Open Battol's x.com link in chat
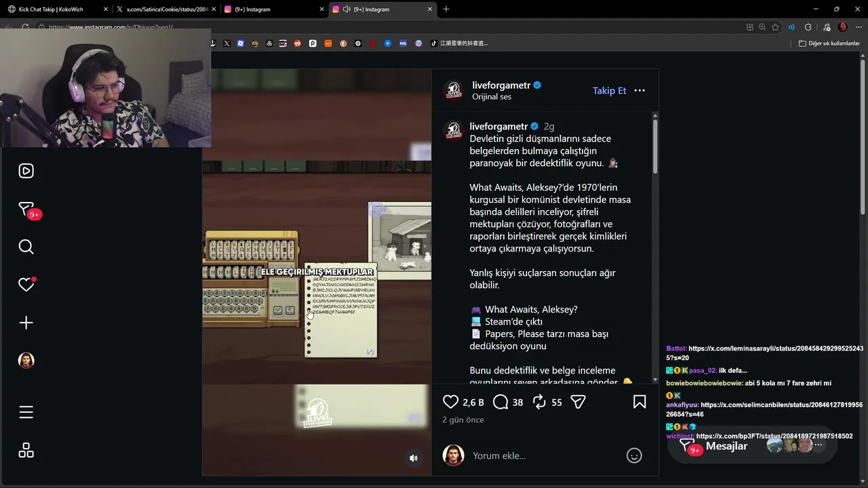This screenshot has width=868, height=488. click(765, 353)
